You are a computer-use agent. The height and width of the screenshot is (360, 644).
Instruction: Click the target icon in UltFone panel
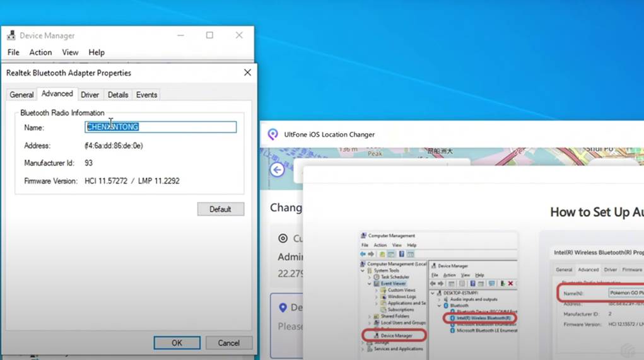coord(283,238)
